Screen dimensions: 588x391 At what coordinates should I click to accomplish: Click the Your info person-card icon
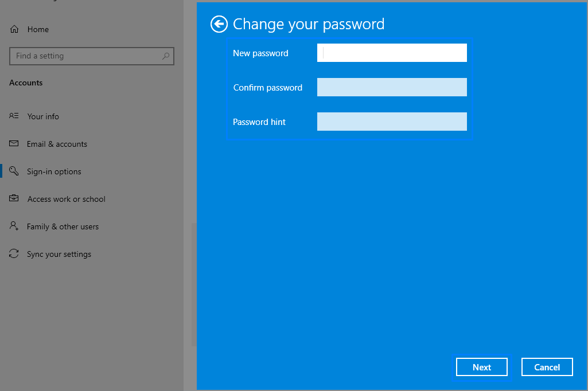pyautogui.click(x=14, y=116)
